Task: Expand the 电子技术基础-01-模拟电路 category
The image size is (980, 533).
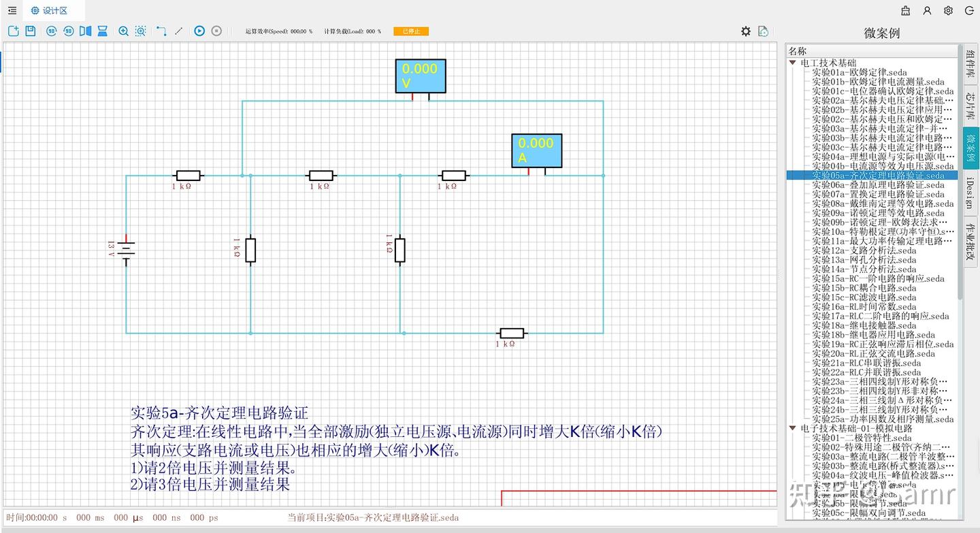Action: point(792,428)
